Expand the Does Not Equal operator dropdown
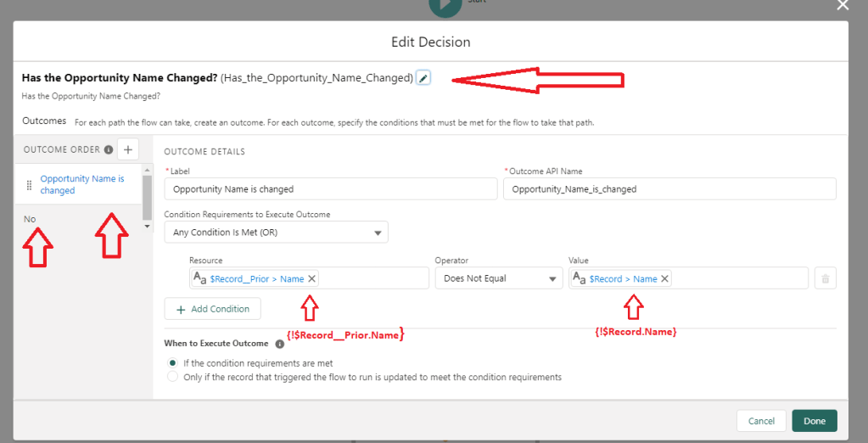Viewport: 868px width, 443px height. point(499,278)
